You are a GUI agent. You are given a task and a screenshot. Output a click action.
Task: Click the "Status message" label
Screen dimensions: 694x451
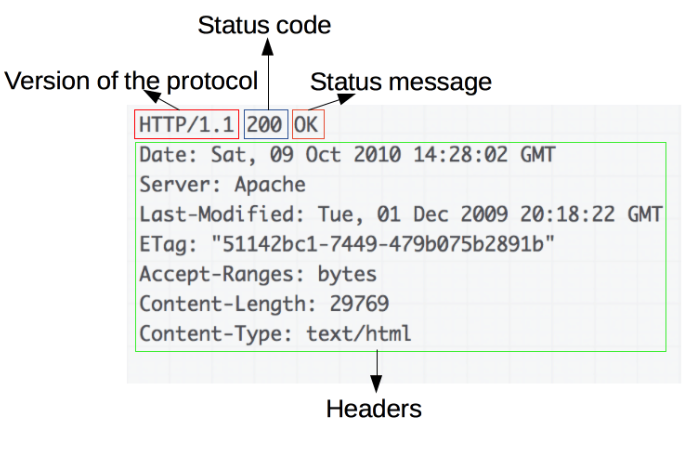coord(400,81)
